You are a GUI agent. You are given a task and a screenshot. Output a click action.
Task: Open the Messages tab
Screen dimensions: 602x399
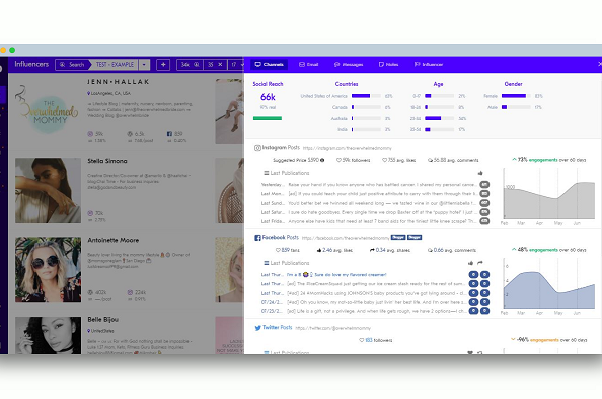[349, 65]
